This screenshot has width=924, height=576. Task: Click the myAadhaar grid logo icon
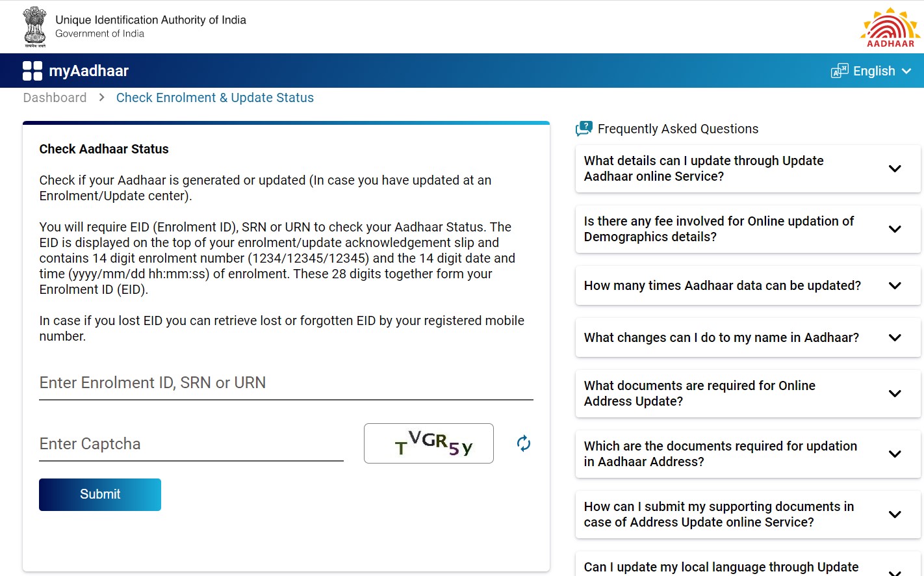click(32, 71)
